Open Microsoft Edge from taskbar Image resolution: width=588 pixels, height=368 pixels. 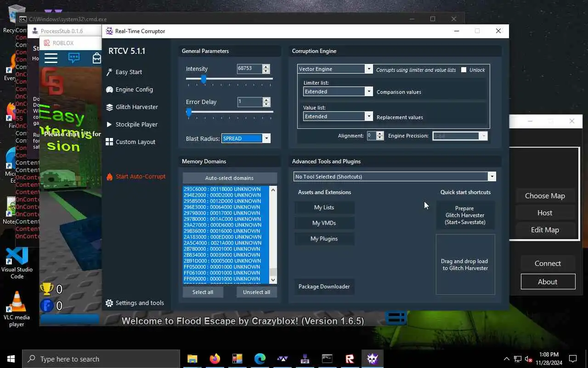coord(260,359)
